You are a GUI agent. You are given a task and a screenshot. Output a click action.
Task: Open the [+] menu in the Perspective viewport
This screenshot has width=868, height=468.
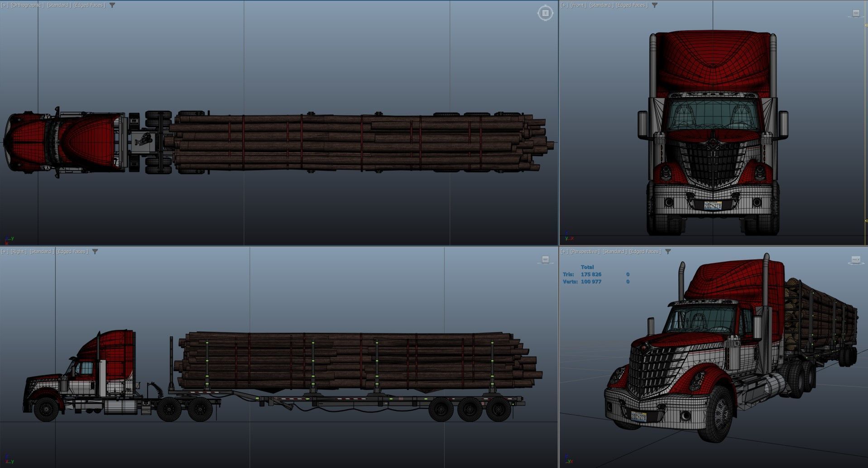click(564, 252)
